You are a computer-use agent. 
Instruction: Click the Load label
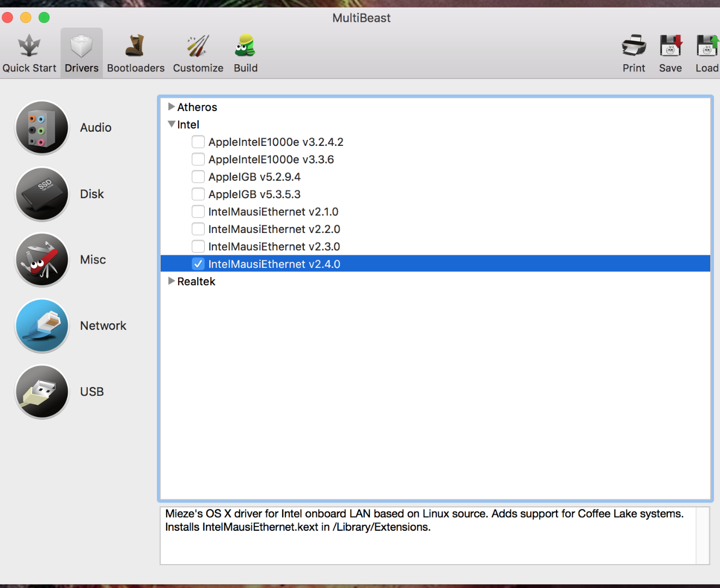click(707, 68)
